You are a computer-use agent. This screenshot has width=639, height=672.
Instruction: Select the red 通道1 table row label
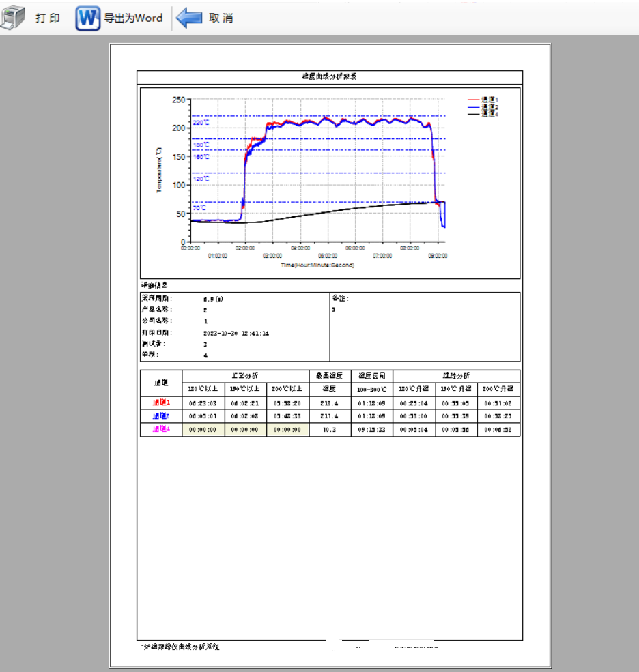[x=161, y=403]
